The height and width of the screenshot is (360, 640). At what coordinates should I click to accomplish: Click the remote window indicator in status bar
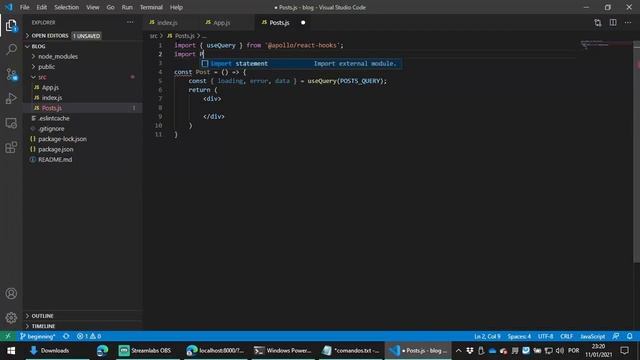coord(8,336)
